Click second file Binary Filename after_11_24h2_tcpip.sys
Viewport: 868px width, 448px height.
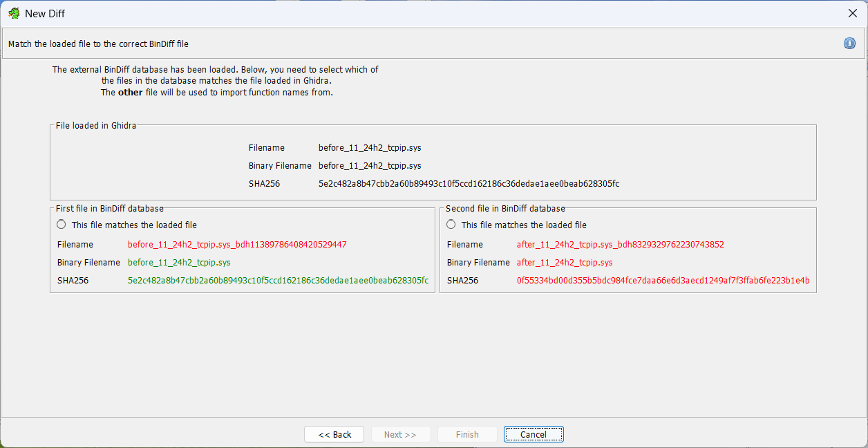tap(565, 263)
